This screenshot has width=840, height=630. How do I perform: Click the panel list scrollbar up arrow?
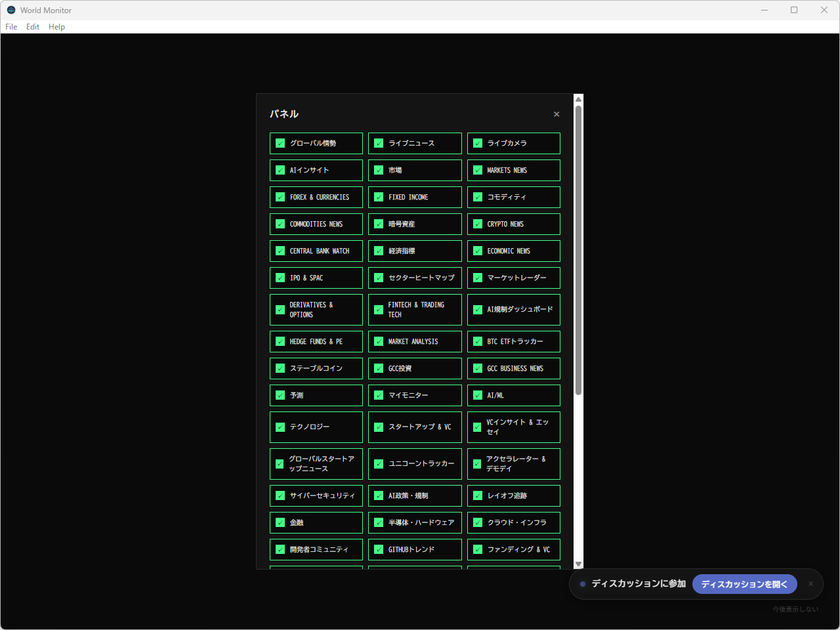point(578,100)
